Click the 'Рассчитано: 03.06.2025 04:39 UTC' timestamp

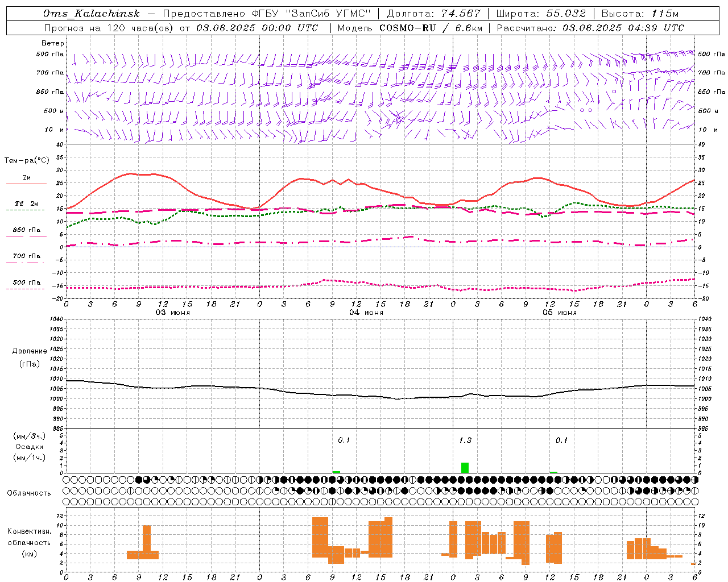(590, 28)
